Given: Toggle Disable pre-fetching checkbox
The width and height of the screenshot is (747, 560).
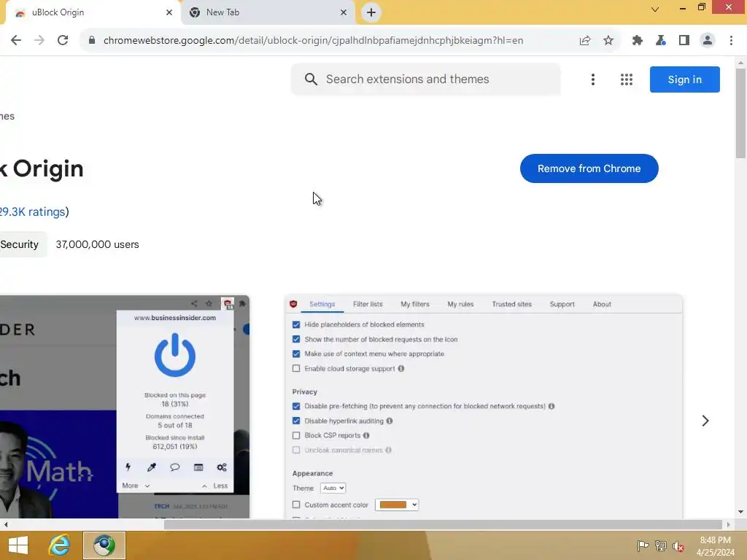Looking at the screenshot, I should (x=296, y=406).
